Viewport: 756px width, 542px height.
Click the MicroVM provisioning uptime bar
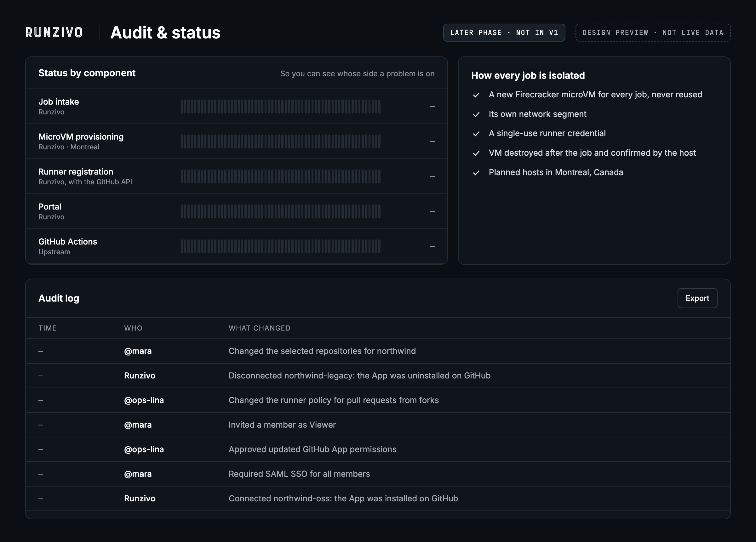[x=280, y=141]
